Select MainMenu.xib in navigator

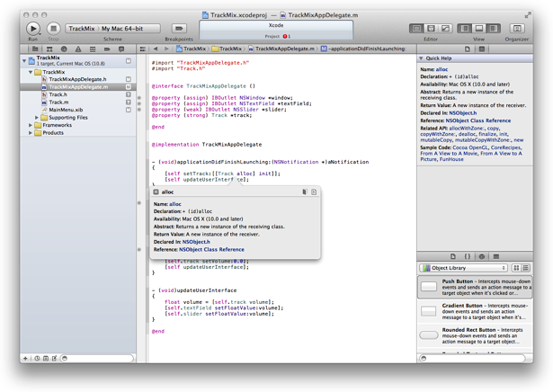point(77,110)
